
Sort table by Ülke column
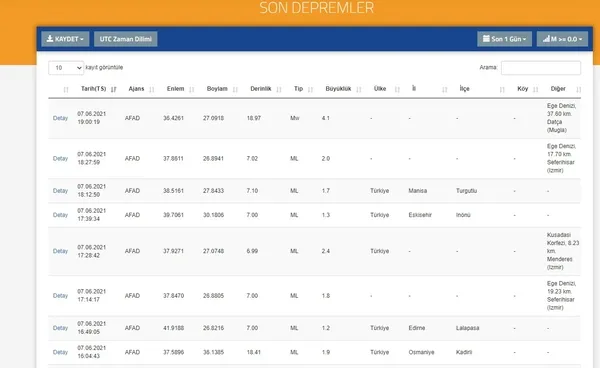pyautogui.click(x=380, y=89)
